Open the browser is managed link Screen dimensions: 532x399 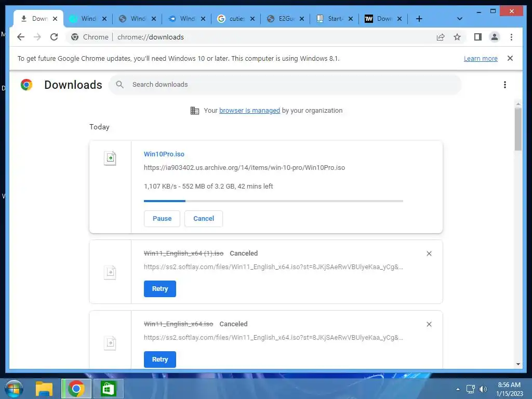[250, 110]
